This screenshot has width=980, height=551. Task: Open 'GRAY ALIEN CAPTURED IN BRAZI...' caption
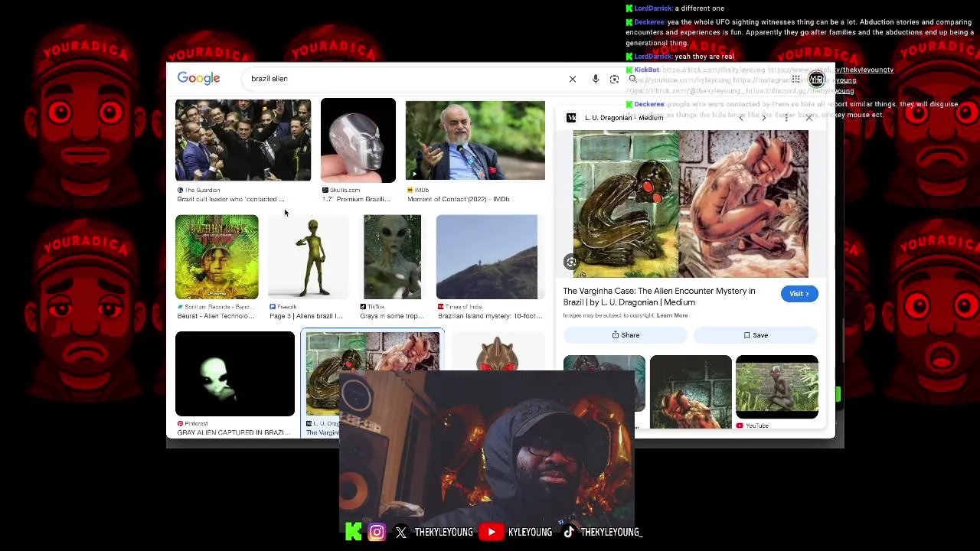point(234,432)
